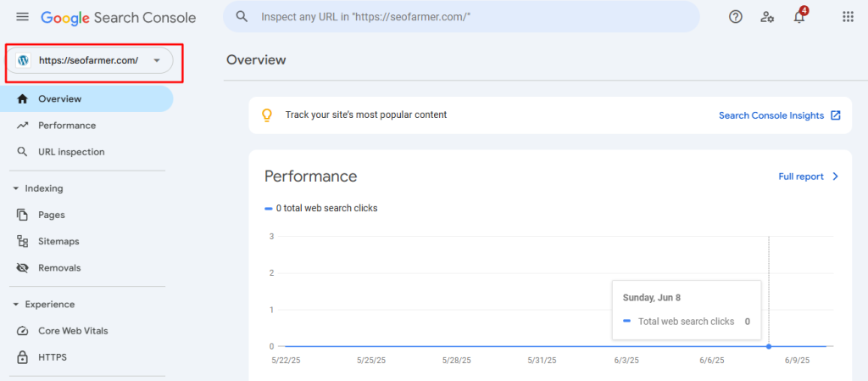Image resolution: width=868 pixels, height=381 pixels.
Task: Click the 5/25/25 axis date label
Action: (371, 360)
